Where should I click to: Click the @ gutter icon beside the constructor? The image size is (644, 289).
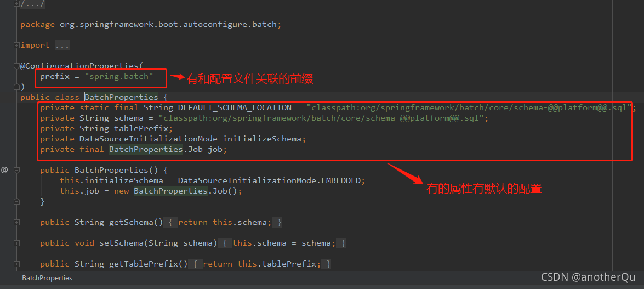tap(4, 170)
